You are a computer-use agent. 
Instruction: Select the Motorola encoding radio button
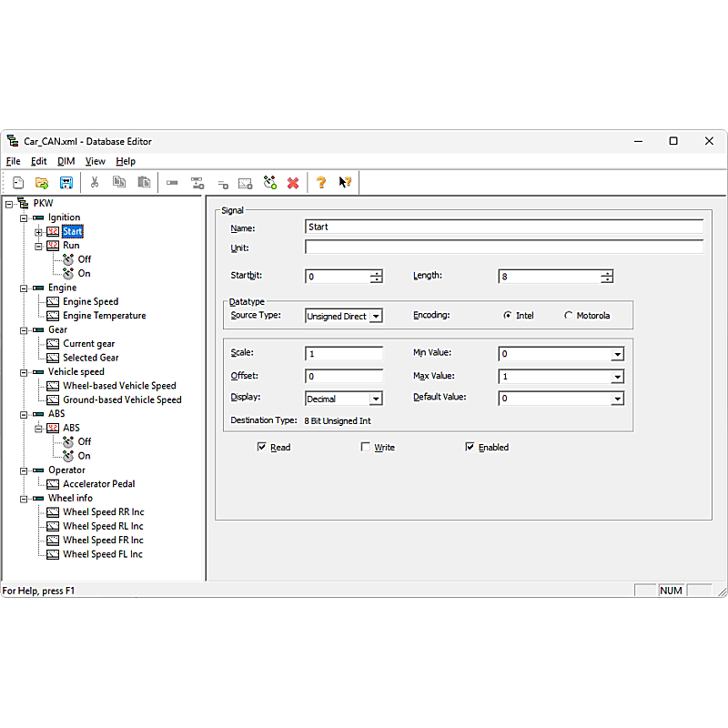coord(566,316)
